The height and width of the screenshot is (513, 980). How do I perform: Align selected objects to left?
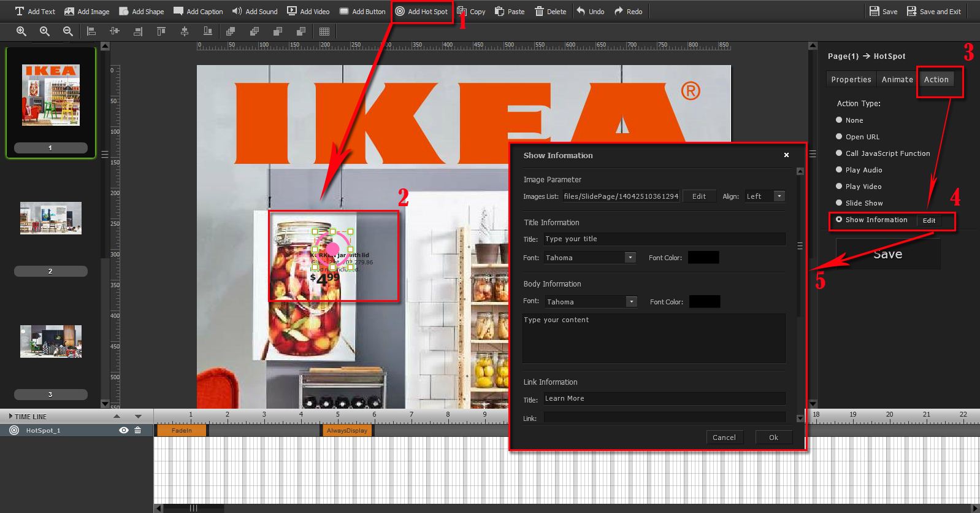(91, 31)
